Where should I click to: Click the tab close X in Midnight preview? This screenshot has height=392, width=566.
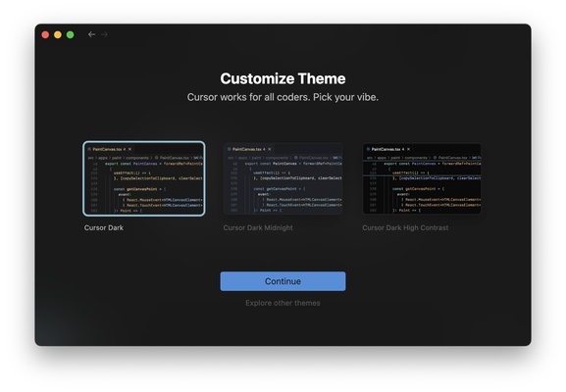[x=270, y=149]
